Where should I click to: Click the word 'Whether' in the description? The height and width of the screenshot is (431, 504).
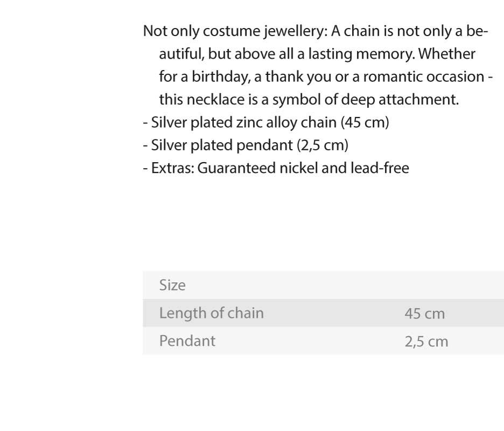click(x=447, y=54)
